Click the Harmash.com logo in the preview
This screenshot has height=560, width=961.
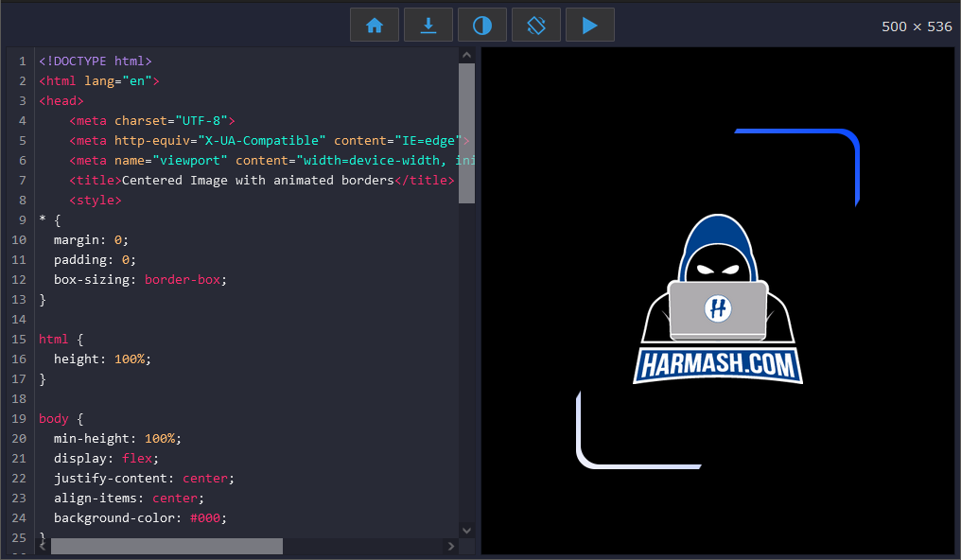(x=718, y=301)
